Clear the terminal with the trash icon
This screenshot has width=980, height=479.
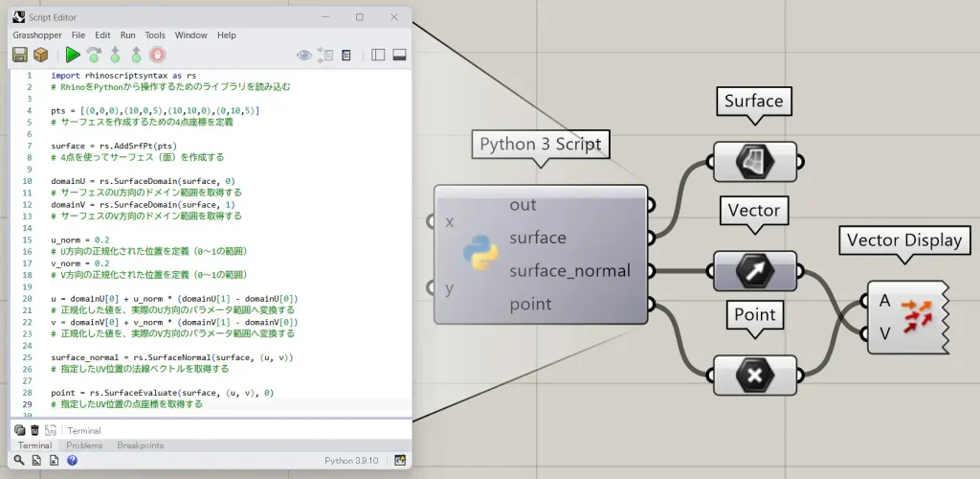35,429
